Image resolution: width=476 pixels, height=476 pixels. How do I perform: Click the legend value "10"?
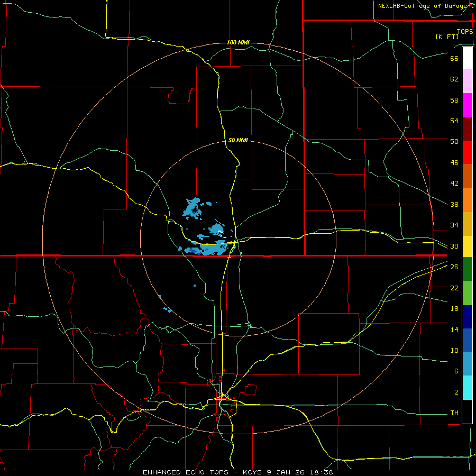pos(454,350)
